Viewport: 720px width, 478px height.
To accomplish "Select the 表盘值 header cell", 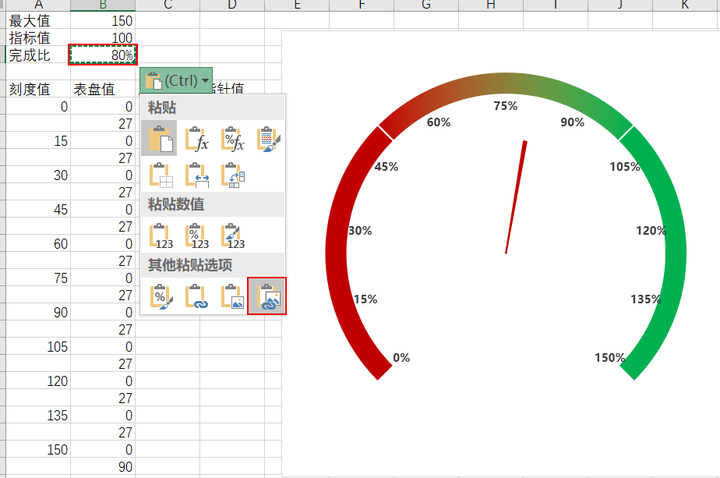I will [x=103, y=89].
